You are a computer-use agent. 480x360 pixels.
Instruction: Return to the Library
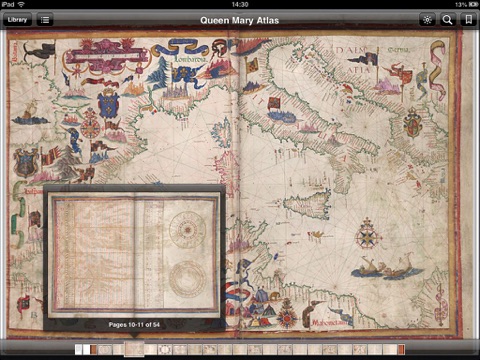pos(17,20)
